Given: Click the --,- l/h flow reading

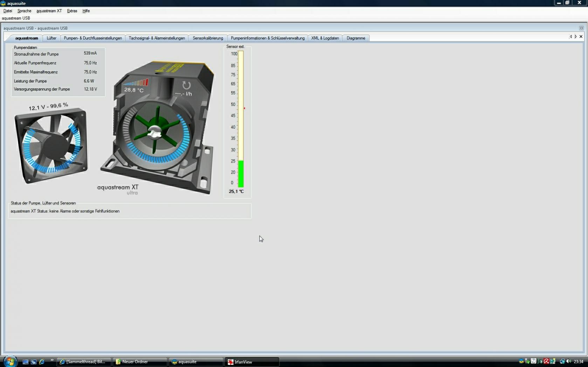Looking at the screenshot, I should [x=184, y=94].
